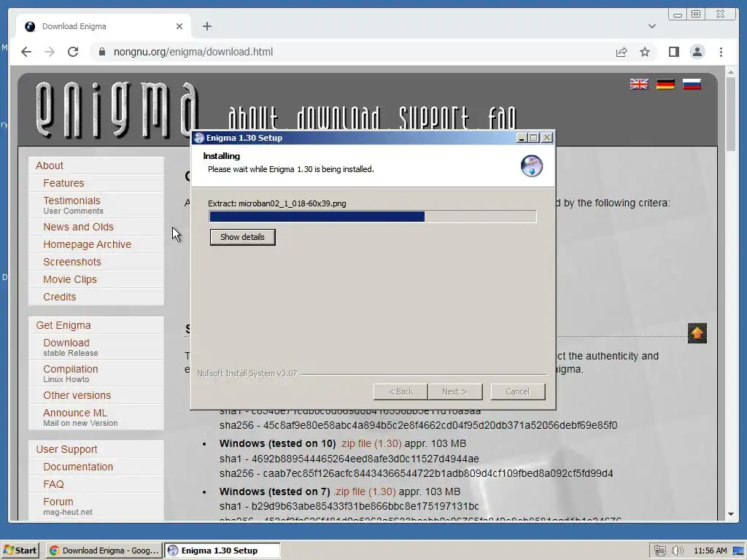Open the Chrome profile avatar menu

697,52
